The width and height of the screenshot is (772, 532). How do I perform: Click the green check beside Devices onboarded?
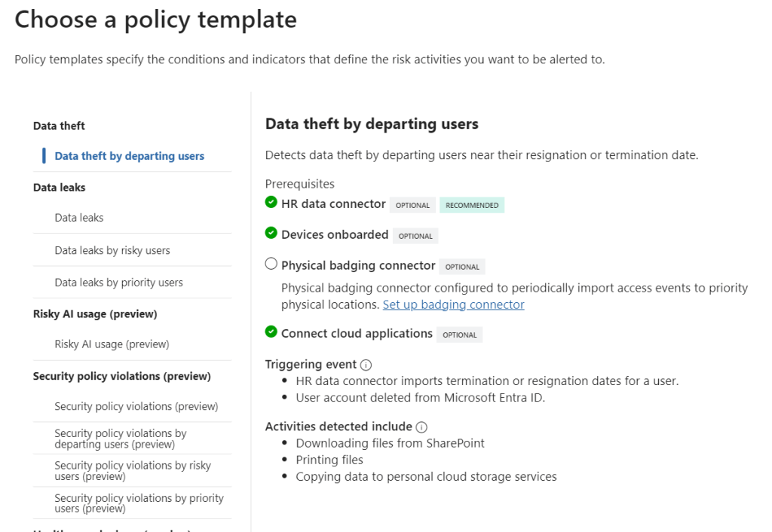click(271, 234)
